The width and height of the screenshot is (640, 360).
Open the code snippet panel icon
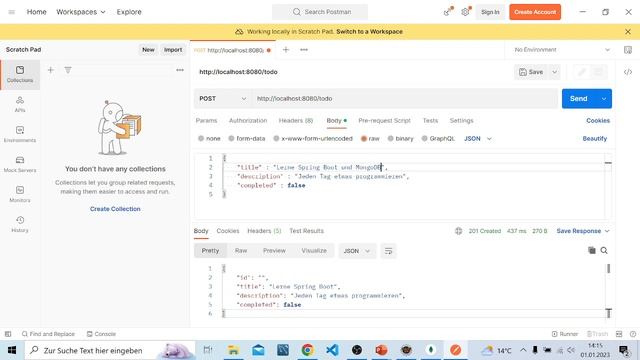628,72
